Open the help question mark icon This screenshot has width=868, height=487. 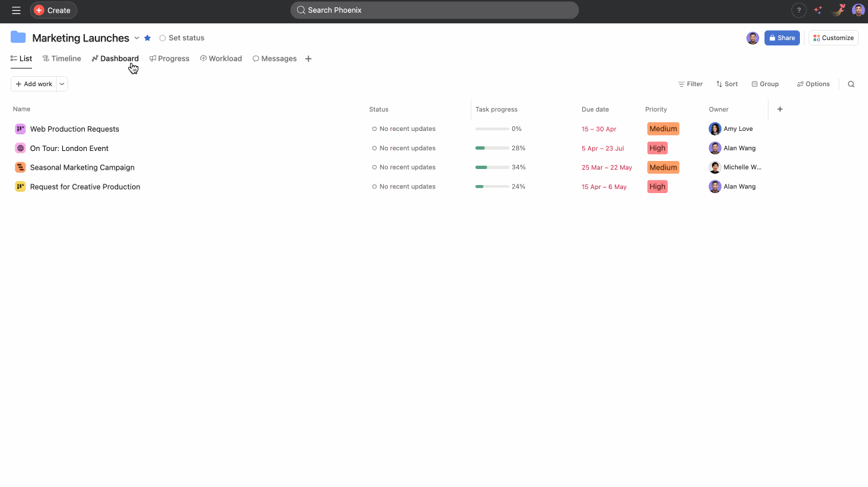tap(799, 10)
